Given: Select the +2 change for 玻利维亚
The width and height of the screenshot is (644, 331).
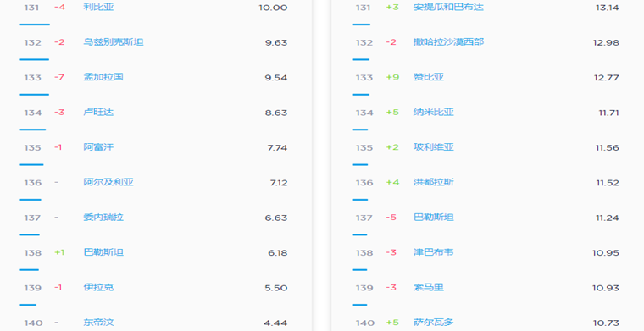Looking at the screenshot, I should [392, 147].
